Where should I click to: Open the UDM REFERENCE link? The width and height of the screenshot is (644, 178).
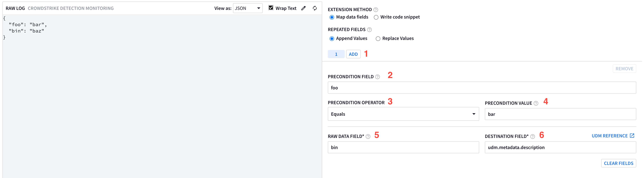(x=613, y=136)
